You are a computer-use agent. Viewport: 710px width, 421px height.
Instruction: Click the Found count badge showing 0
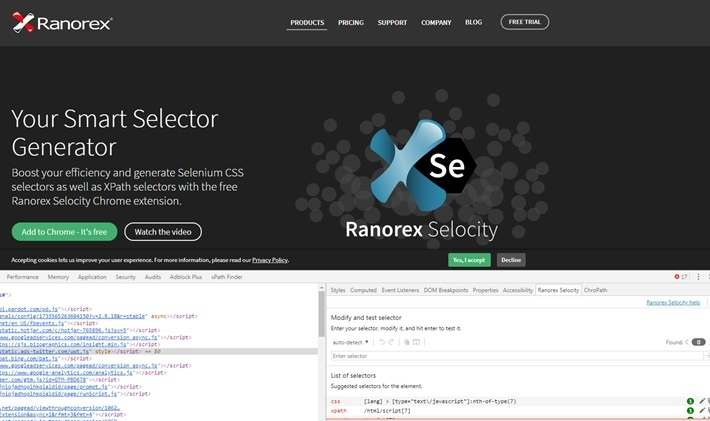click(x=698, y=342)
